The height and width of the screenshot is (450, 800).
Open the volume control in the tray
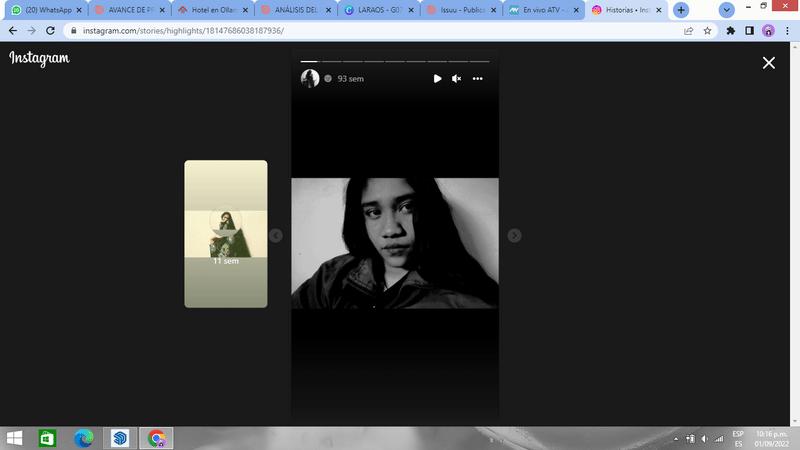click(x=704, y=439)
